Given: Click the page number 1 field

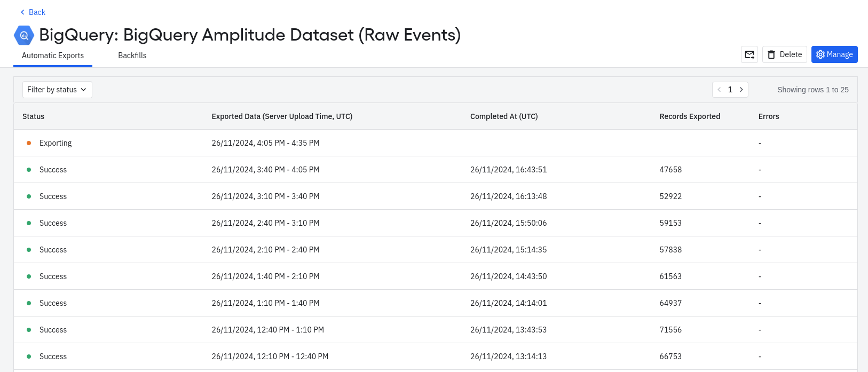Looking at the screenshot, I should (x=730, y=90).
